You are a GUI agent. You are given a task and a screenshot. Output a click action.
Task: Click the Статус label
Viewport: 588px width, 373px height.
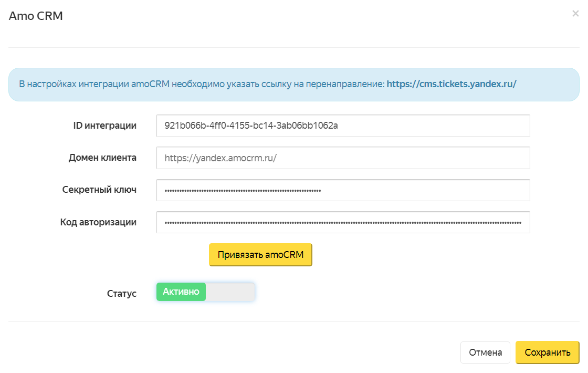pyautogui.click(x=121, y=293)
